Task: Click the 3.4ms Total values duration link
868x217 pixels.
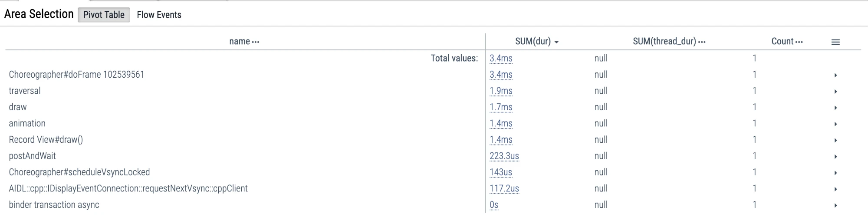Action: click(501, 58)
